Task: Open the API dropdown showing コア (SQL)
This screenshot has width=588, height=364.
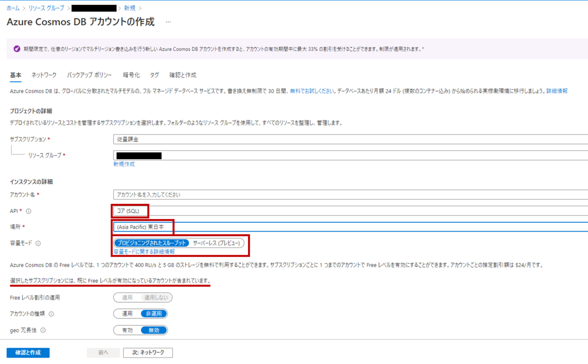Action: (x=350, y=211)
